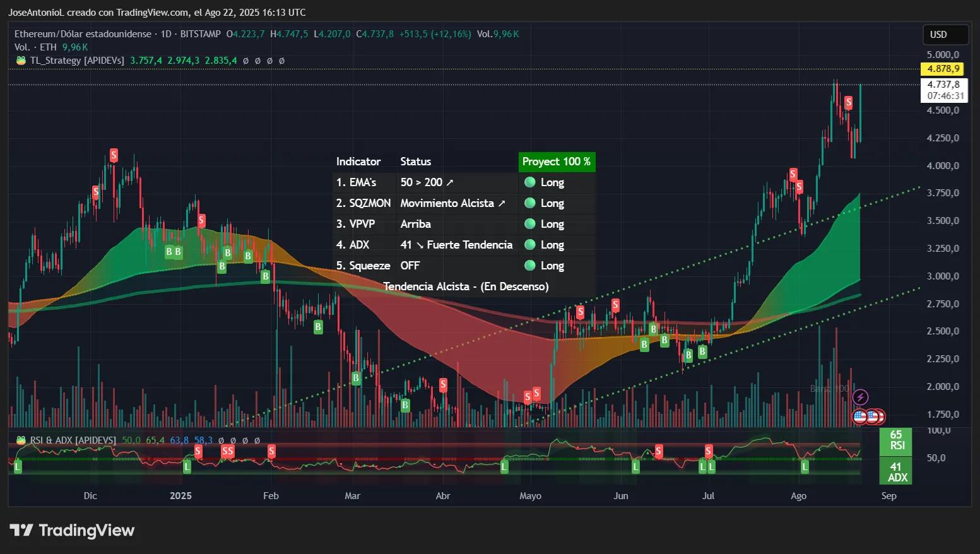Click the Sep label on the time axis
The image size is (980, 554).
click(x=889, y=496)
